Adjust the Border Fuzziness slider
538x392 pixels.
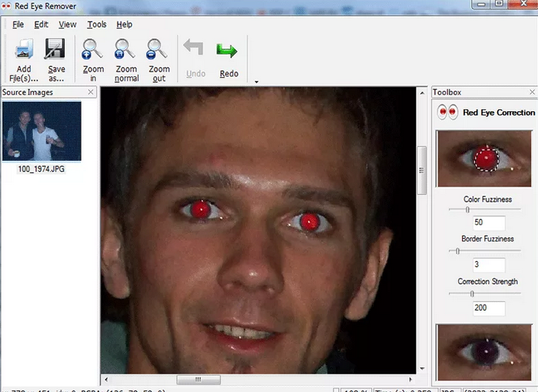pos(457,251)
